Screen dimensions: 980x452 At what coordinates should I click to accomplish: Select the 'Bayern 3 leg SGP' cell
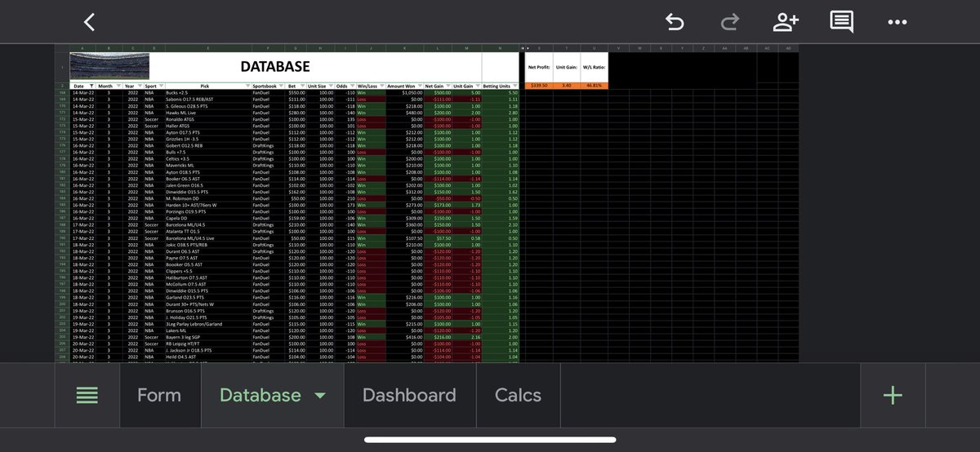click(208, 337)
